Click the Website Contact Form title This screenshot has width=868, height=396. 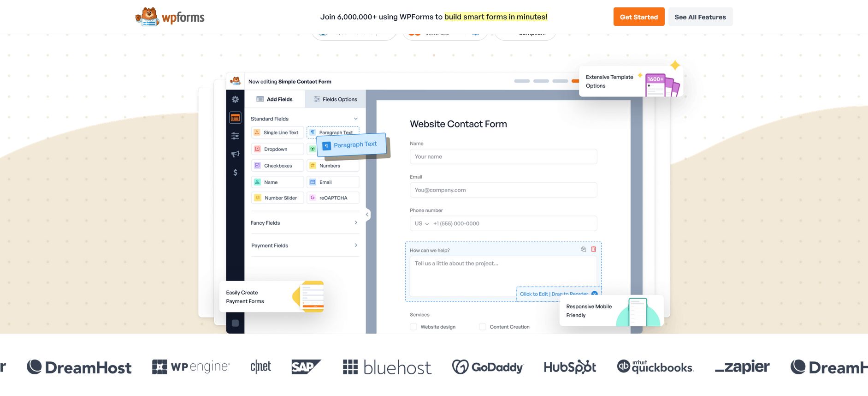[458, 124]
